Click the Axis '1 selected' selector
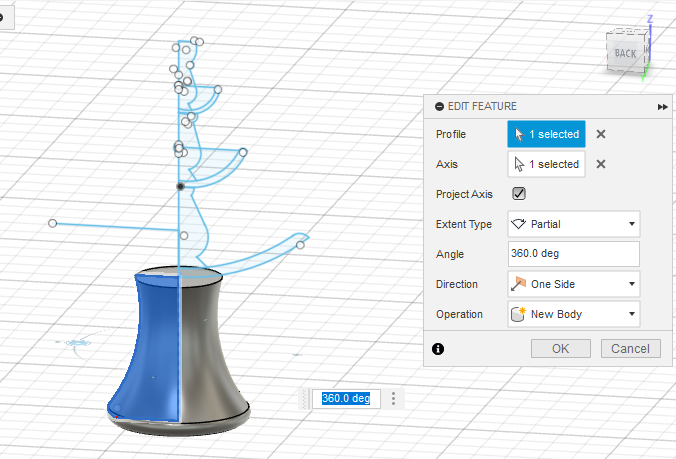 (x=546, y=164)
